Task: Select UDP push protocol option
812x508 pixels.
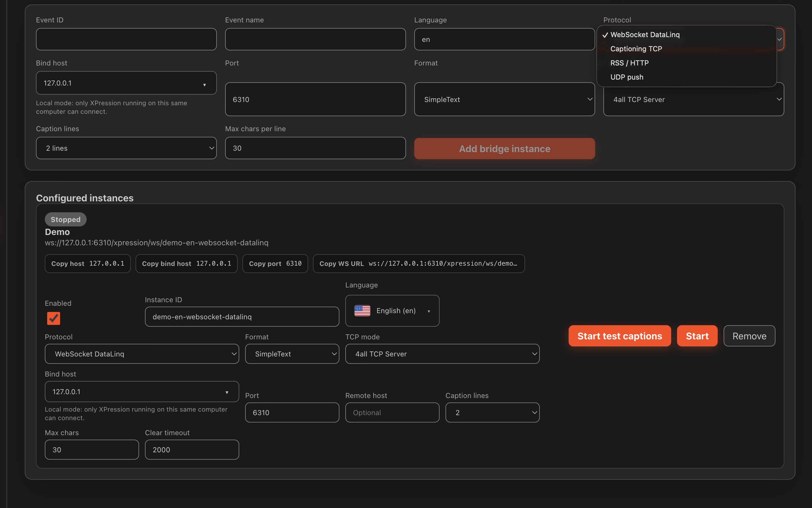Action: pyautogui.click(x=686, y=77)
